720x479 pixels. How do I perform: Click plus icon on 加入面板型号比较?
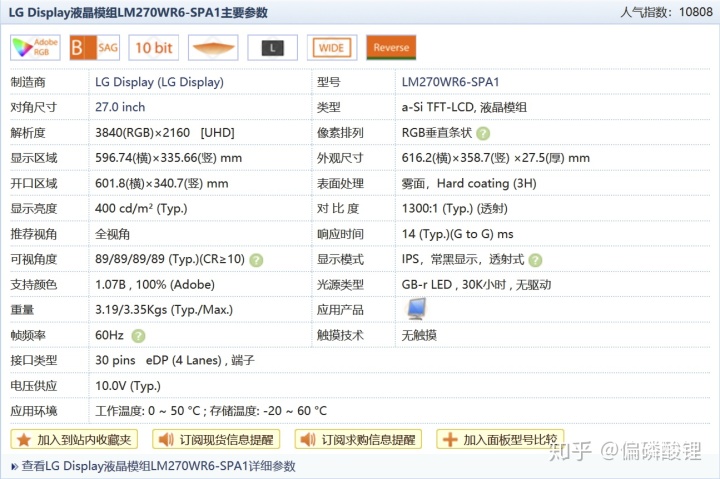pyautogui.click(x=450, y=440)
